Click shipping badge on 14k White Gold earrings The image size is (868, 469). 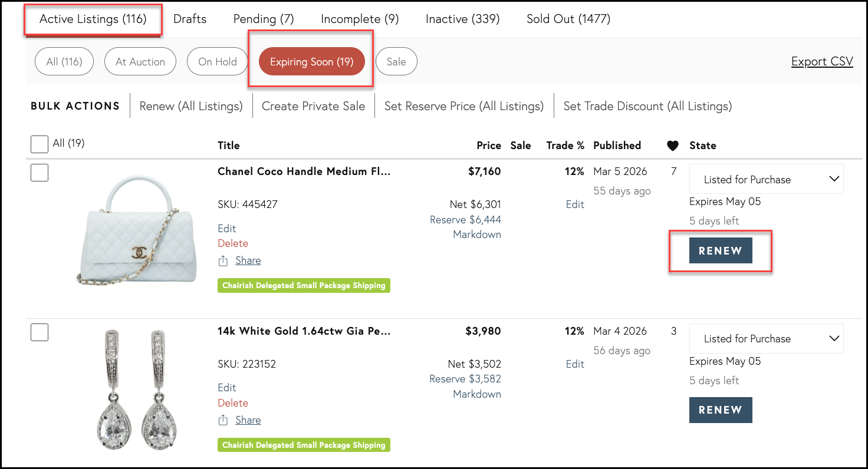pos(304,445)
